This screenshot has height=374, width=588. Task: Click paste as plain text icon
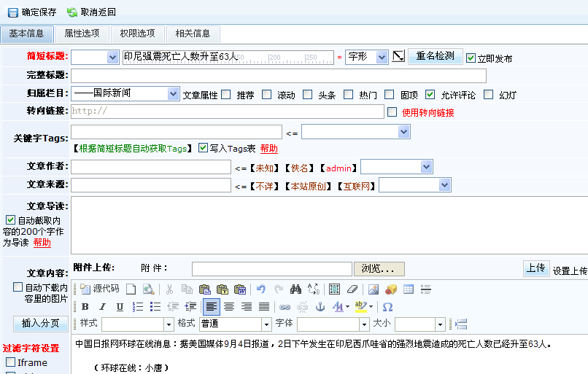[223, 289]
